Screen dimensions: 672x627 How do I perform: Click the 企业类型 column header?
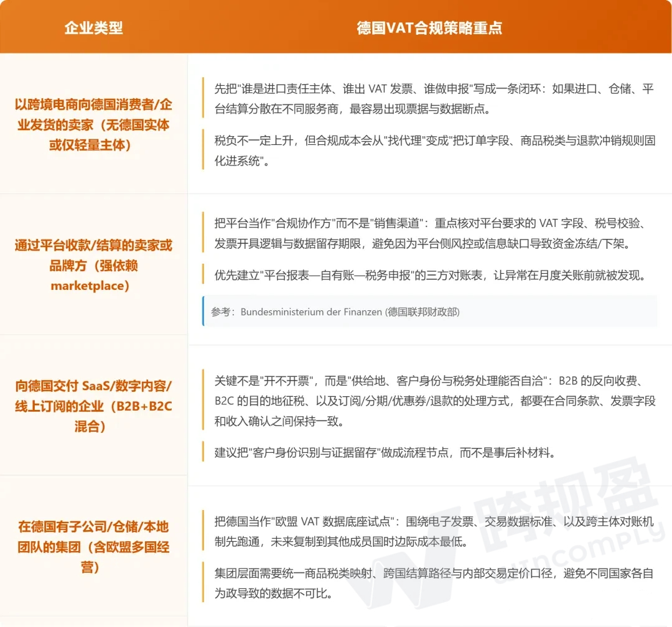point(93,28)
